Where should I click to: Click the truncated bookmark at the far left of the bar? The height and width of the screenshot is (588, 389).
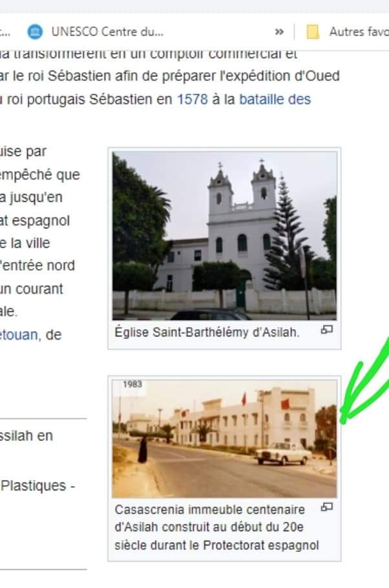(x=5, y=32)
